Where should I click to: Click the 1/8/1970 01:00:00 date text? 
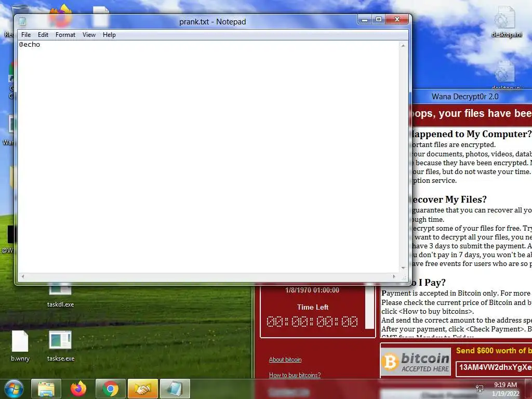pos(312,290)
